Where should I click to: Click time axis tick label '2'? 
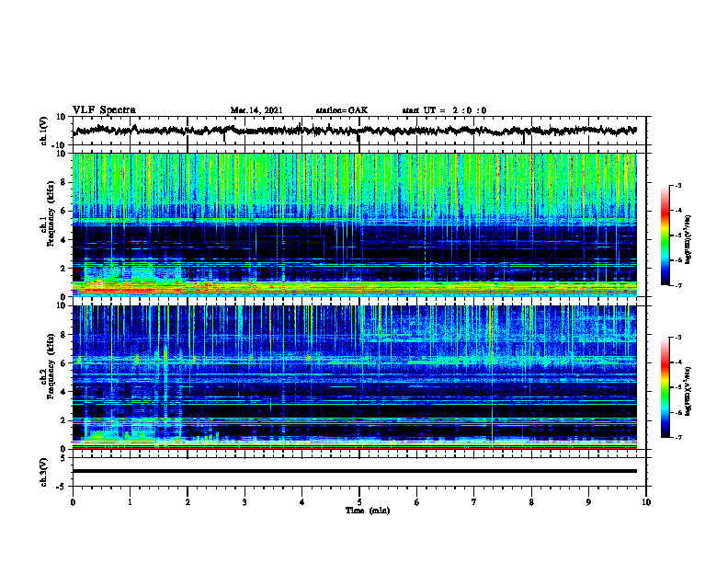pyautogui.click(x=188, y=502)
